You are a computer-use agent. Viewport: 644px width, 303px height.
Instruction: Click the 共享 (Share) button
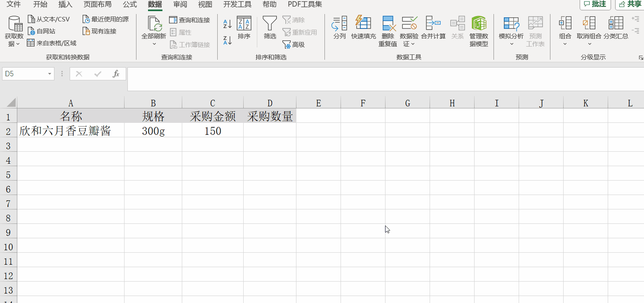pyautogui.click(x=631, y=5)
